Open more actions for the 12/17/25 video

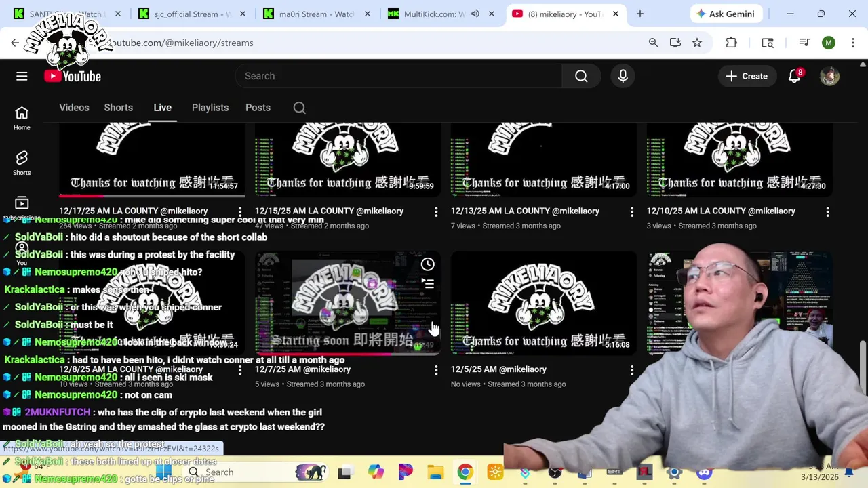click(x=240, y=212)
